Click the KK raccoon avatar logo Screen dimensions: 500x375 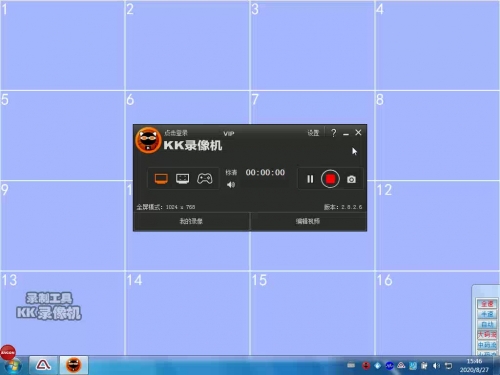(x=148, y=140)
